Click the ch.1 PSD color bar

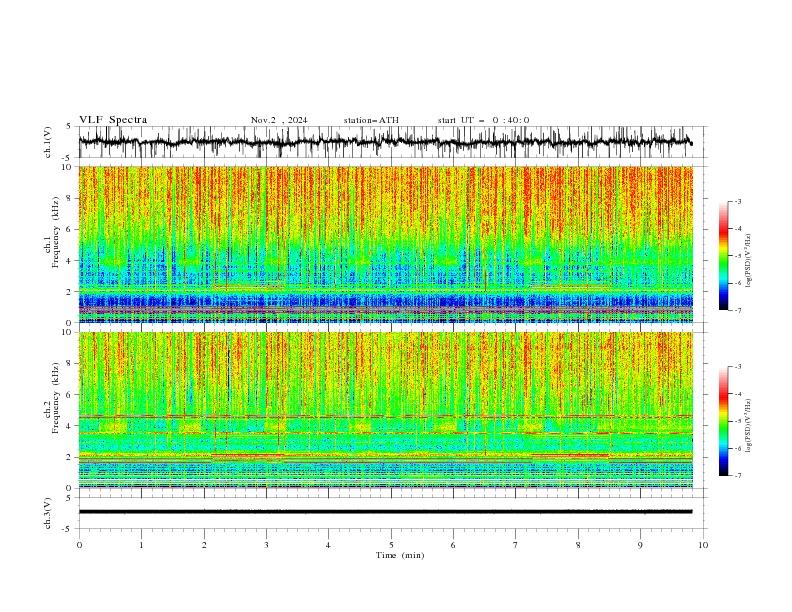pyautogui.click(x=723, y=256)
